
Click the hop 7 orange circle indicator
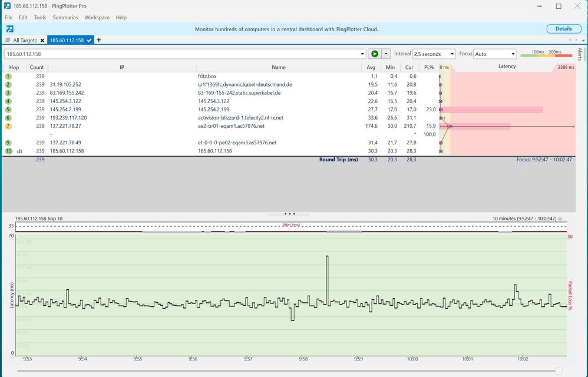[x=8, y=126]
